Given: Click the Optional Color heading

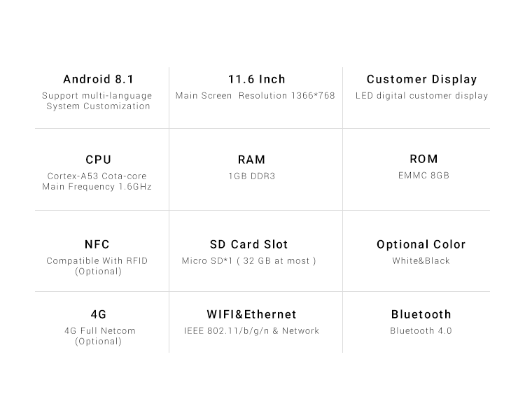Looking at the screenshot, I should pyautogui.click(x=421, y=244).
